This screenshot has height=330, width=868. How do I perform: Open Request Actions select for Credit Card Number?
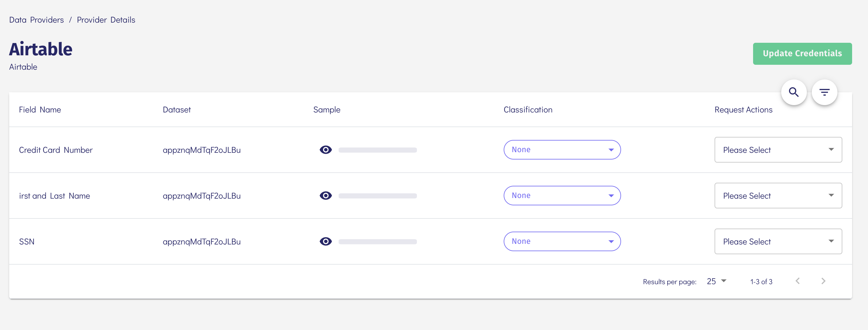[778, 150]
